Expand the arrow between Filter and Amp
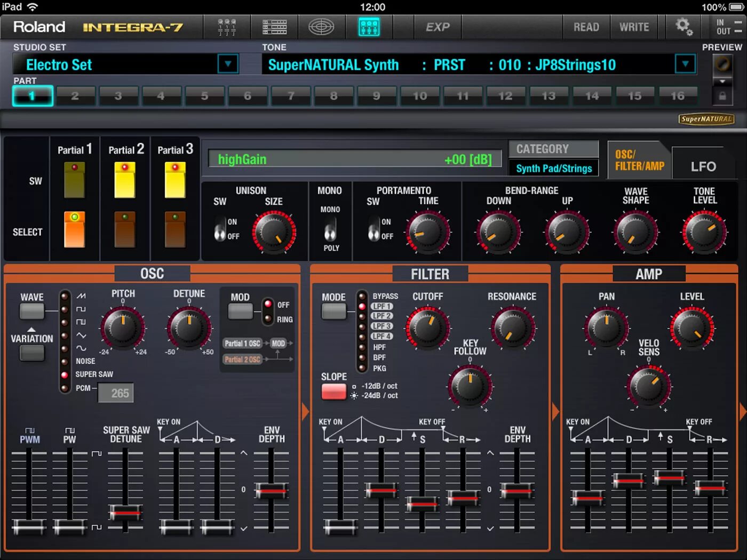Image resolution: width=747 pixels, height=560 pixels. pyautogui.click(x=555, y=411)
